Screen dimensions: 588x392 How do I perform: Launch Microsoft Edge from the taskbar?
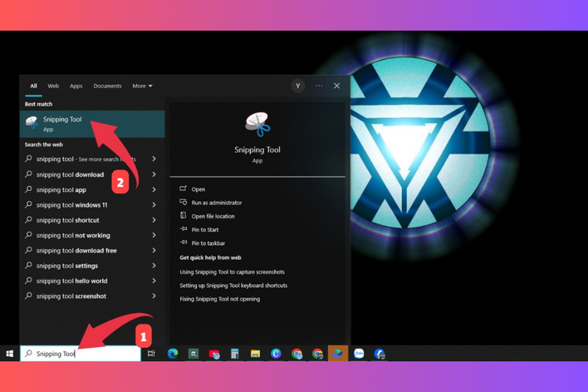tap(173, 353)
